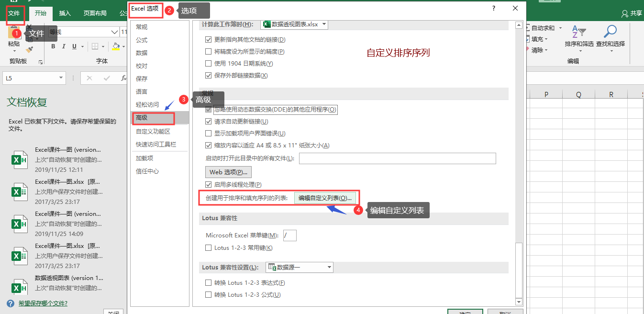644x314 pixels.
Task: Click the Format Painter brush icon
Action: pos(29,49)
